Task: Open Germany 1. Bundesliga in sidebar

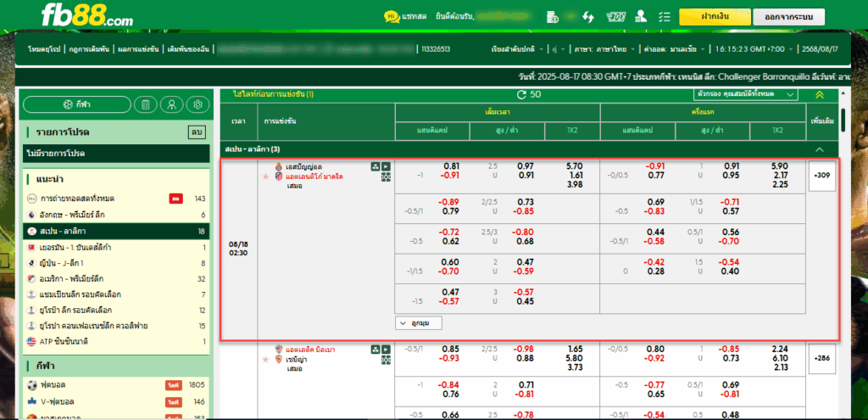Action: (x=116, y=247)
